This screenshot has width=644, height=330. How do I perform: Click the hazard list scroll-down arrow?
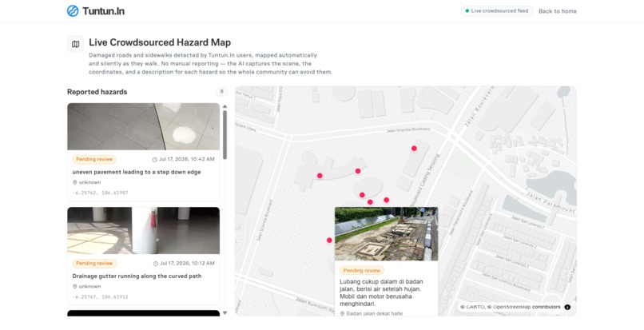(225, 313)
